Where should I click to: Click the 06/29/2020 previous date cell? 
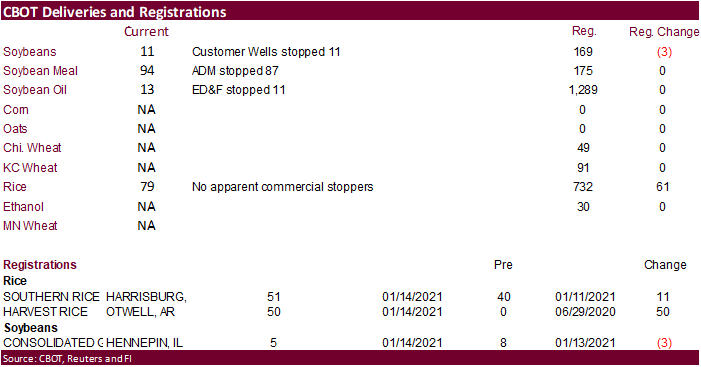tap(585, 312)
